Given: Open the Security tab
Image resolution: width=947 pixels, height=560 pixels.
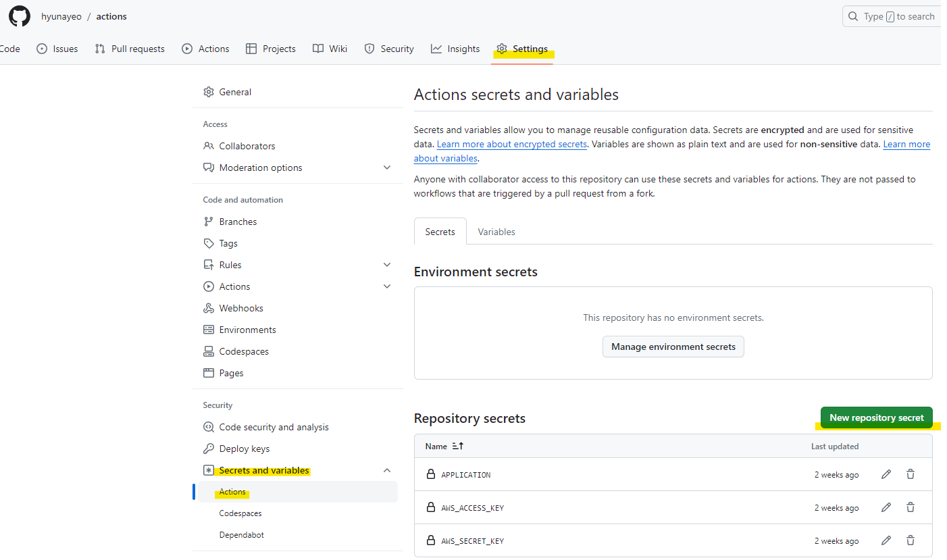Looking at the screenshot, I should [389, 49].
